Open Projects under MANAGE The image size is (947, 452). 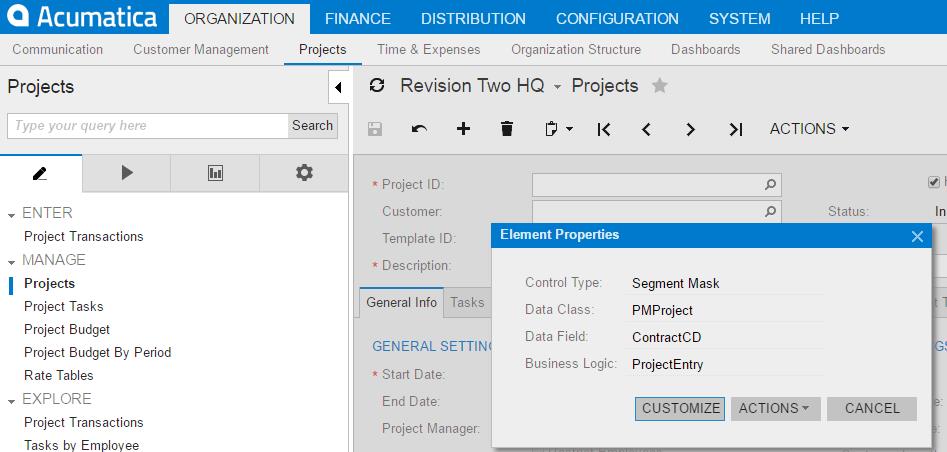[50, 283]
